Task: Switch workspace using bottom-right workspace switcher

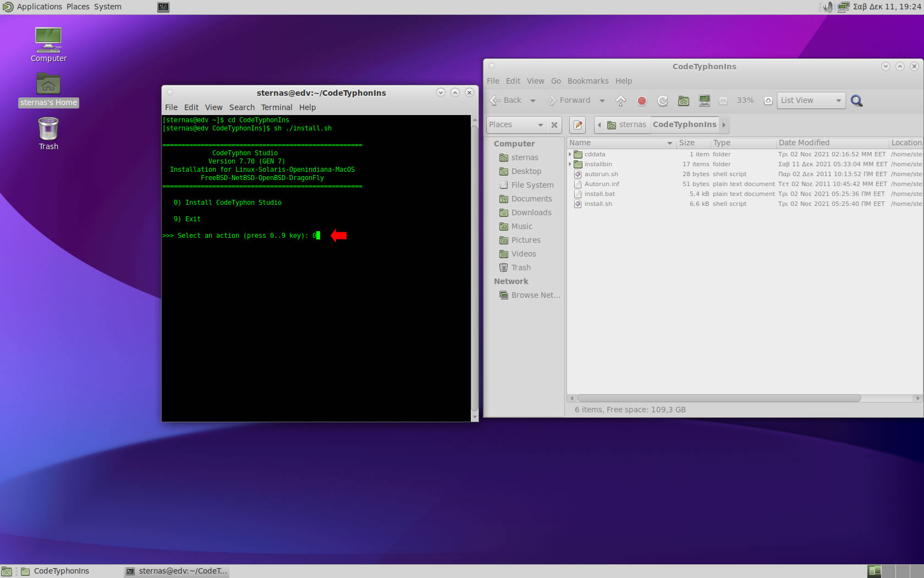Action: click(x=895, y=571)
